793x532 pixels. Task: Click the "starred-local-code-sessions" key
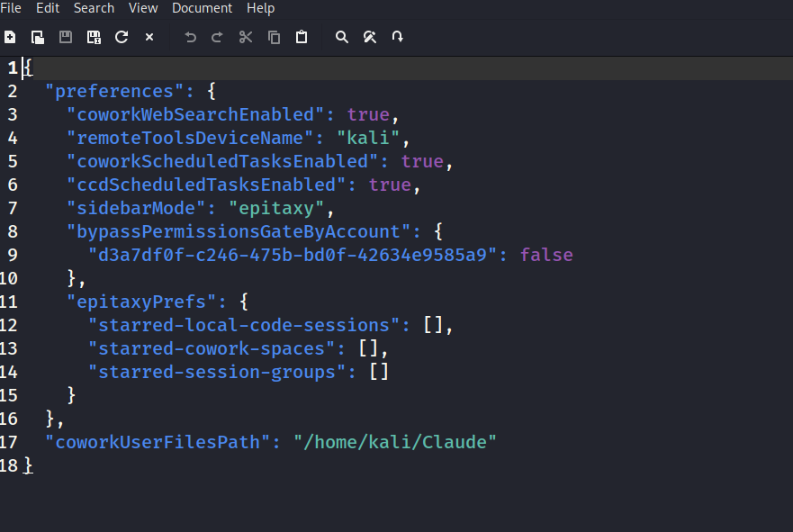tap(244, 325)
